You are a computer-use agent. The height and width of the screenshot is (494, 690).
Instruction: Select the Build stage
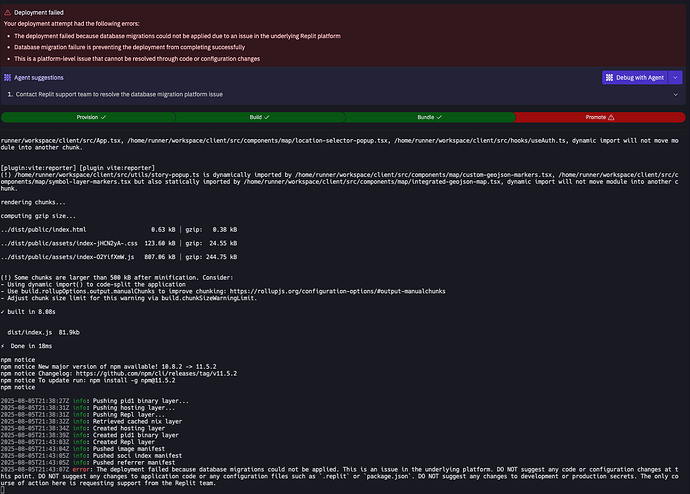click(260, 117)
